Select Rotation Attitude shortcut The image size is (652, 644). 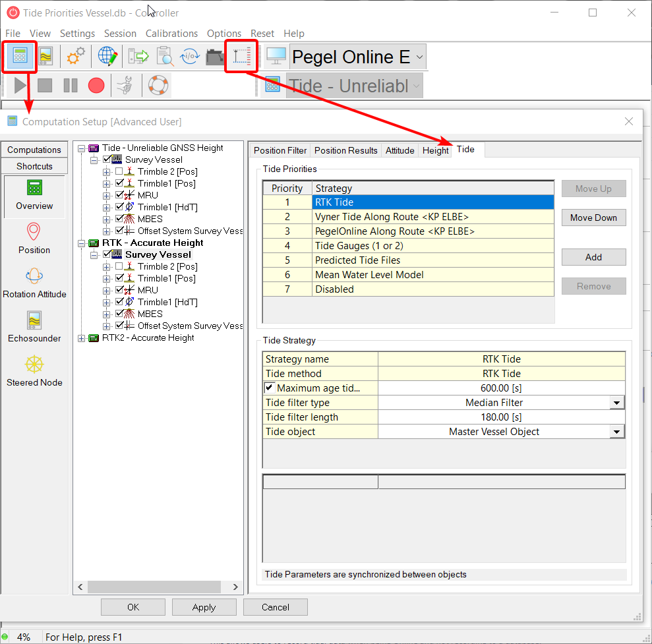(x=34, y=282)
